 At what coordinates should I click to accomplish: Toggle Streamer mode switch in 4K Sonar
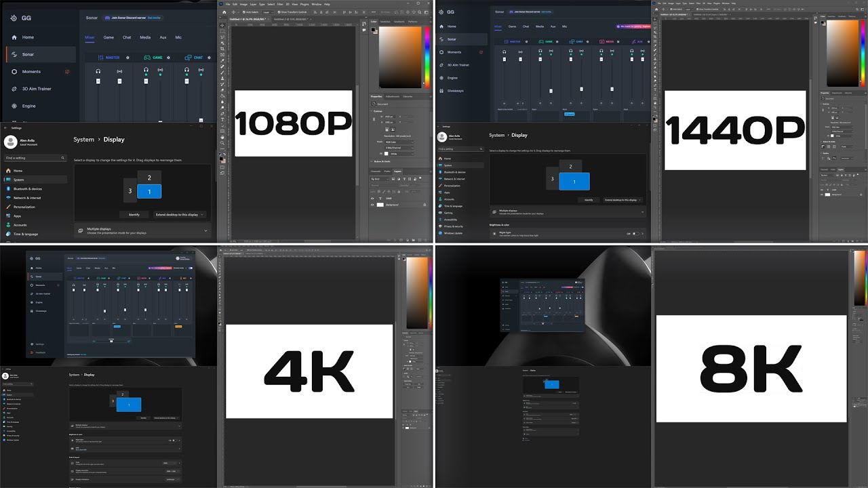pos(191,268)
